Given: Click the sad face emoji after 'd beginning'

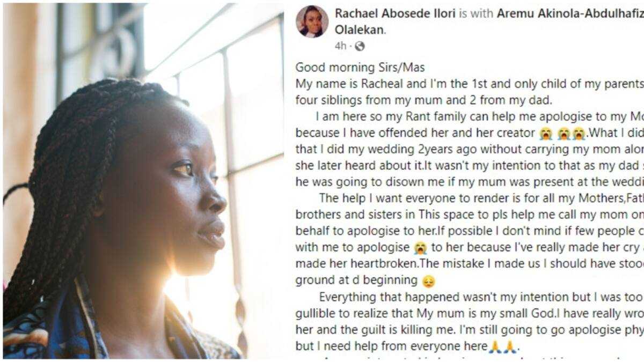Looking at the screenshot, I should tap(429, 280).
